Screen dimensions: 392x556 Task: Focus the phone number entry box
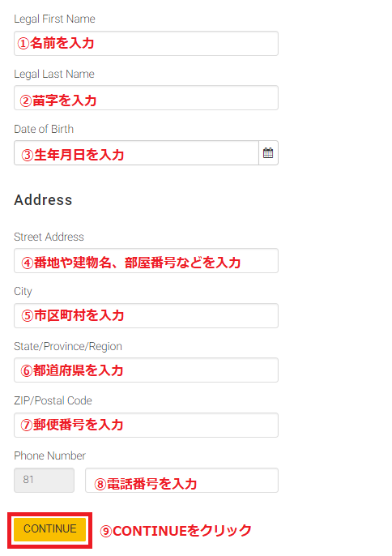181,481
